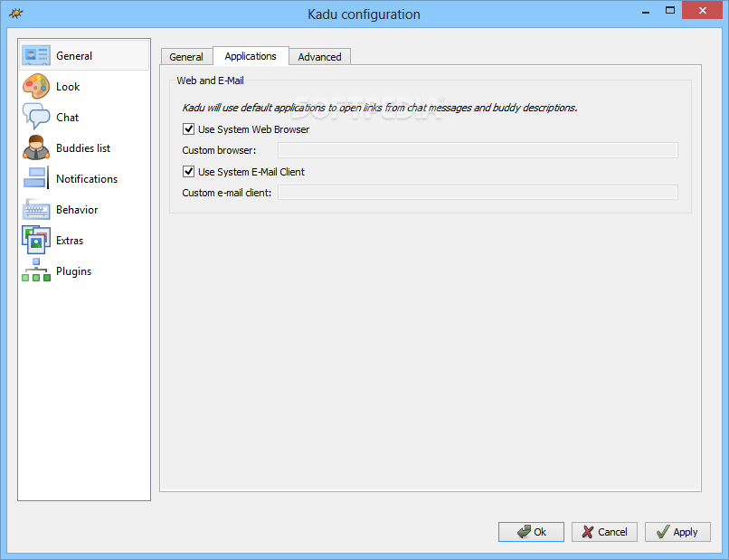Open the Behavior keyboard icon
729x560 pixels.
(x=36, y=209)
